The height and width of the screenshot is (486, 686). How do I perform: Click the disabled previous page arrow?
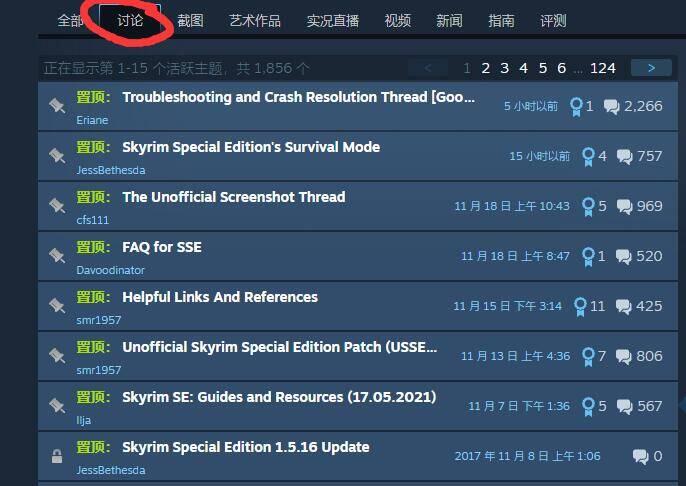tap(428, 68)
